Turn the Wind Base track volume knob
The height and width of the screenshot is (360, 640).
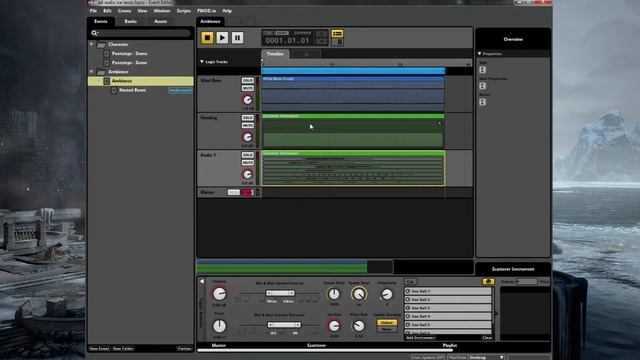tap(247, 100)
